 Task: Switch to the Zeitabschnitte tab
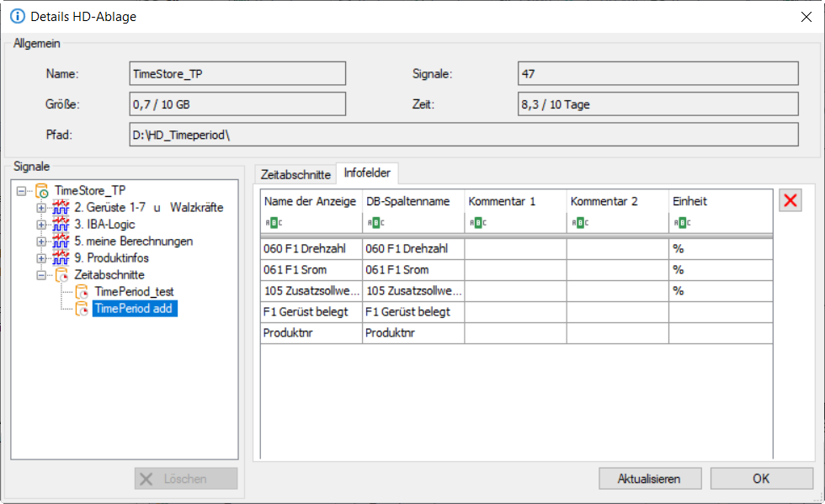tap(295, 174)
